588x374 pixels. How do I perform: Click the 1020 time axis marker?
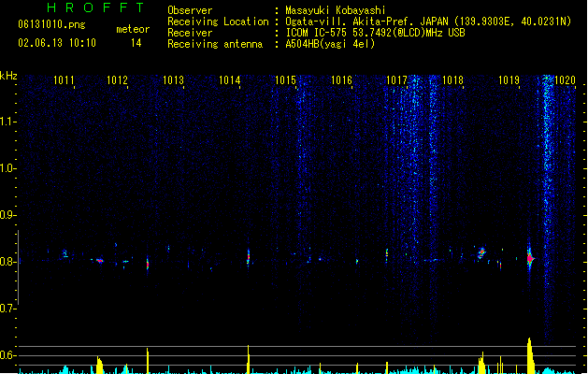tap(565, 80)
